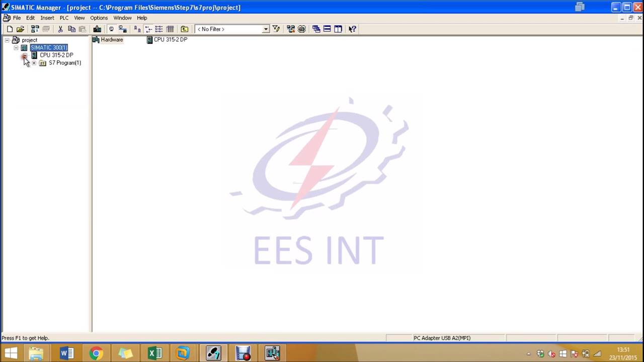This screenshot has width=644, height=362.
Task: Click the document system-menu icon left of File
Action: pyautogui.click(x=6, y=18)
